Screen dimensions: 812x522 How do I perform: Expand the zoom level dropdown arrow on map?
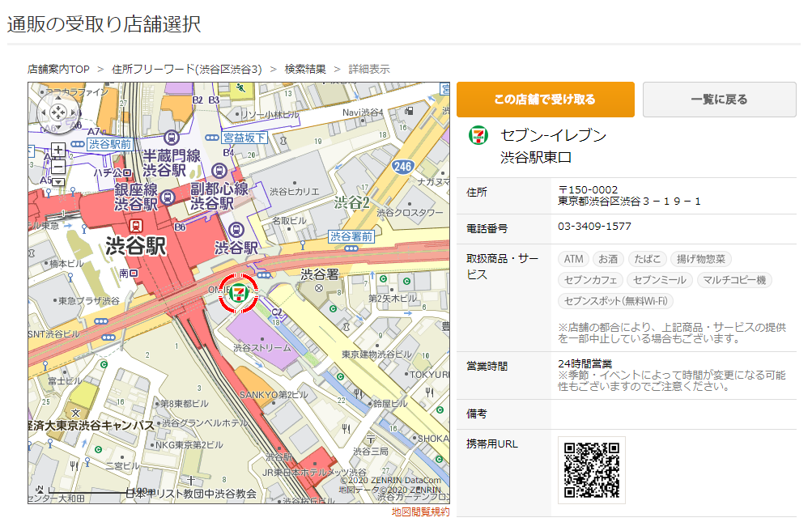(x=58, y=182)
